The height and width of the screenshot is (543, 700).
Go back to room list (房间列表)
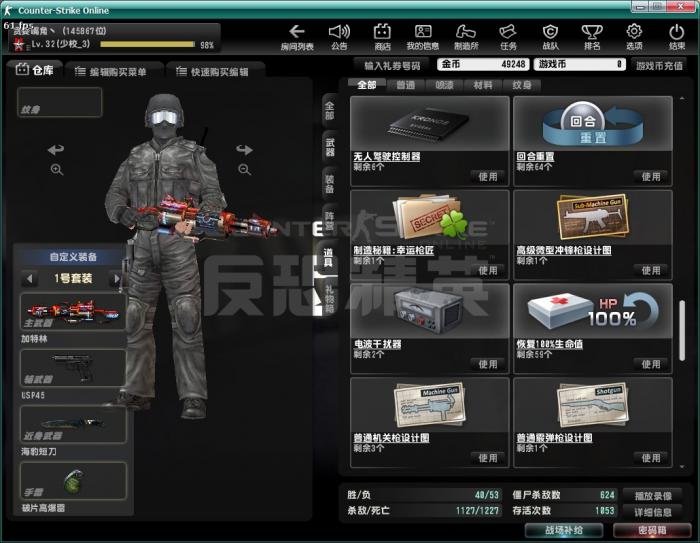297,37
